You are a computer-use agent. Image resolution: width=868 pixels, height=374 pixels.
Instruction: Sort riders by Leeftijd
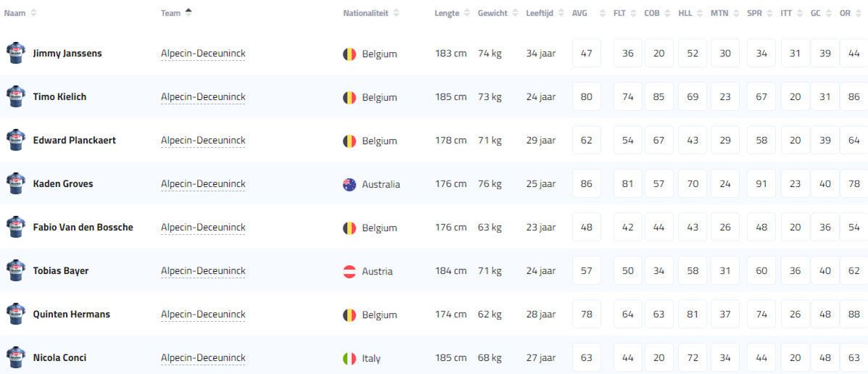pos(540,13)
